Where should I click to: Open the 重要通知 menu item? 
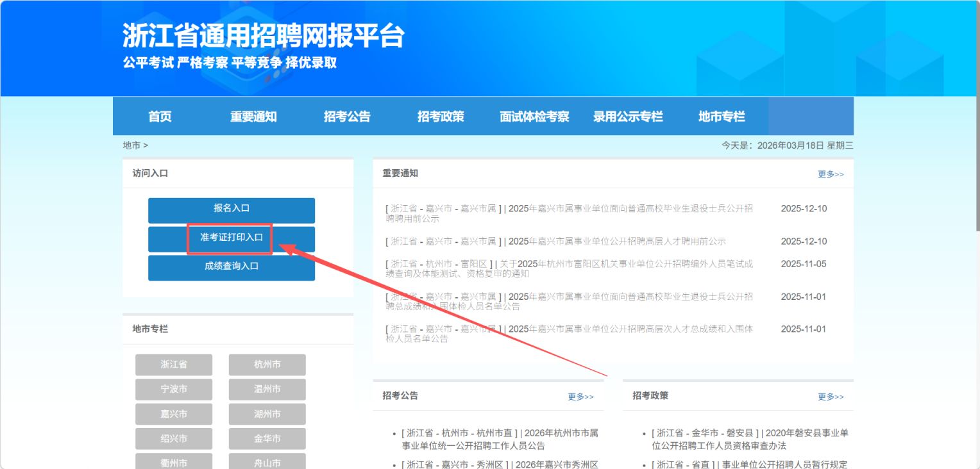tap(253, 116)
